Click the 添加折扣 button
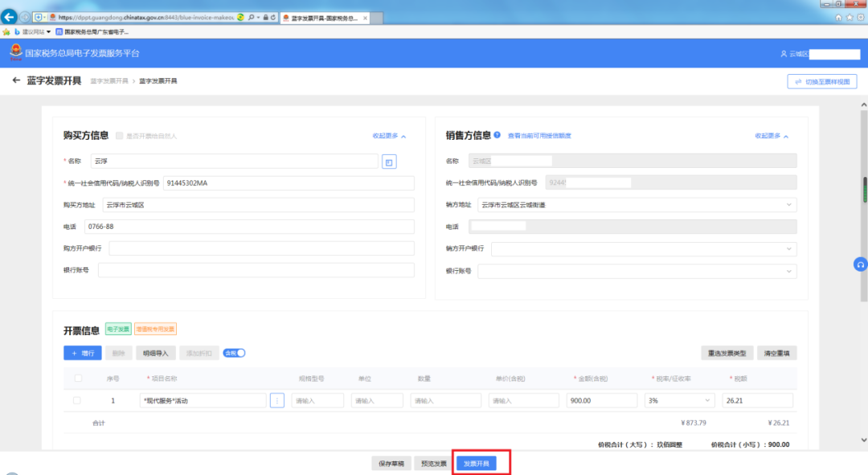Viewport: 868px width, 475px height. tap(199, 353)
